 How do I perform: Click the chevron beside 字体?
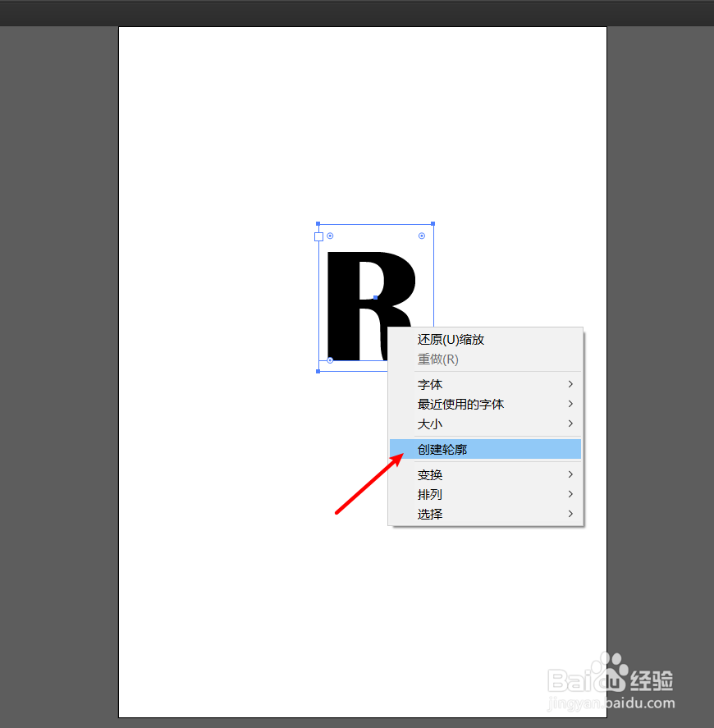[572, 384]
